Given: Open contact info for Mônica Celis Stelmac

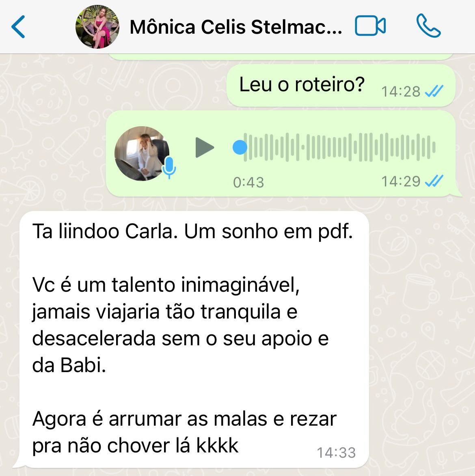Looking at the screenshot, I should click(x=236, y=27).
